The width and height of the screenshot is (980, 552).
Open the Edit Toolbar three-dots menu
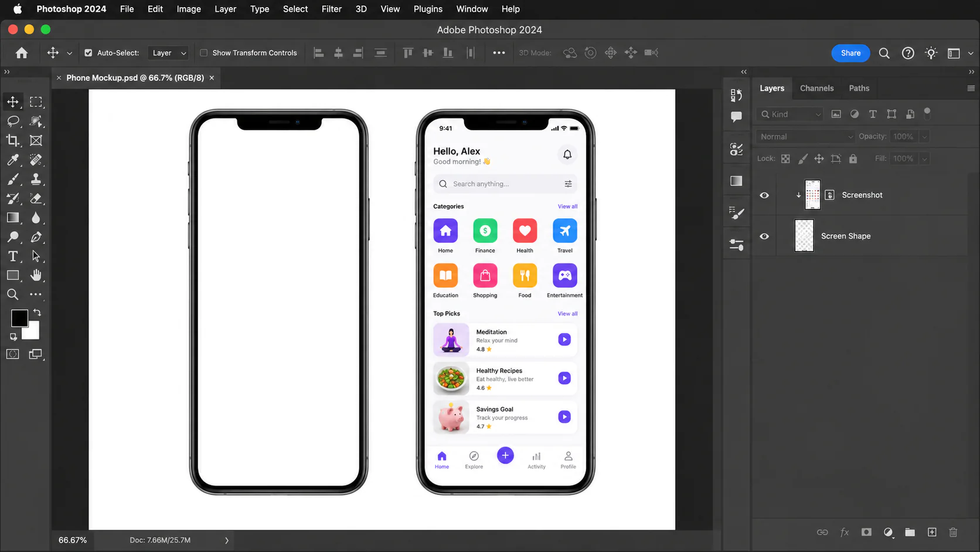[36, 294]
